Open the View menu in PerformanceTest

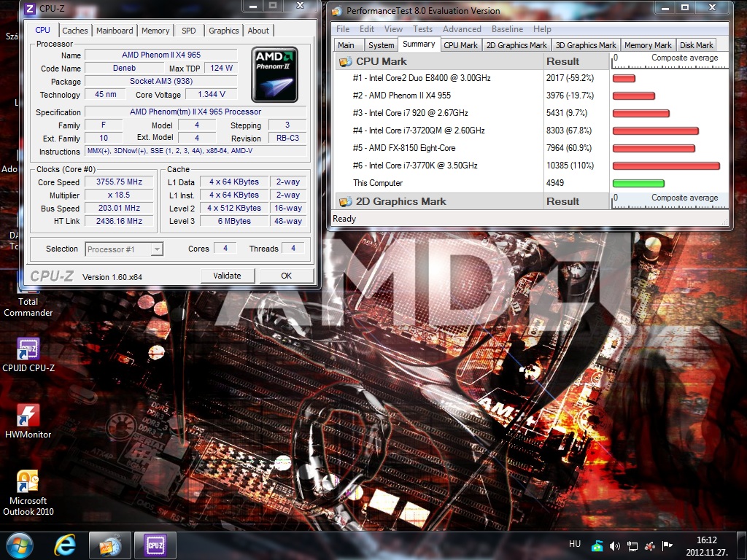pyautogui.click(x=393, y=29)
